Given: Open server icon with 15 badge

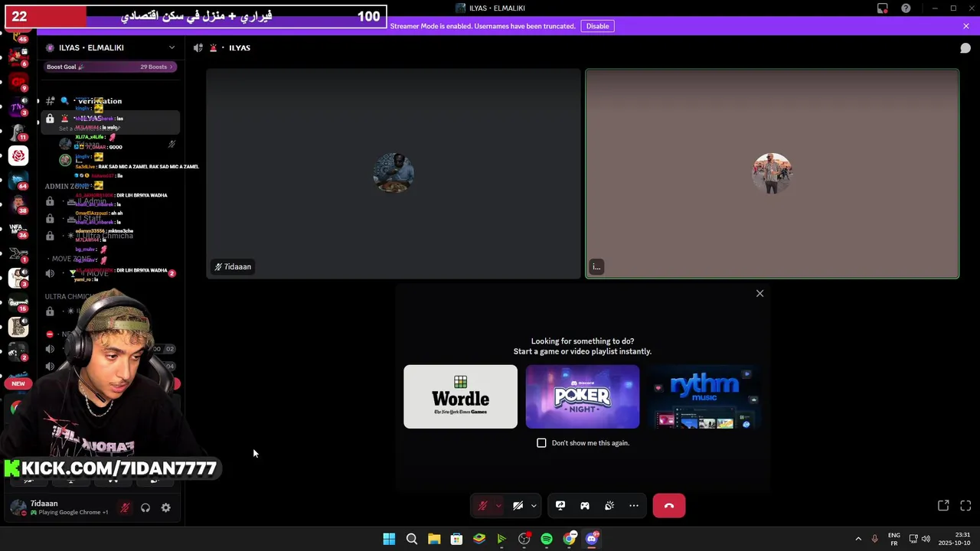Looking at the screenshot, I should click(18, 303).
